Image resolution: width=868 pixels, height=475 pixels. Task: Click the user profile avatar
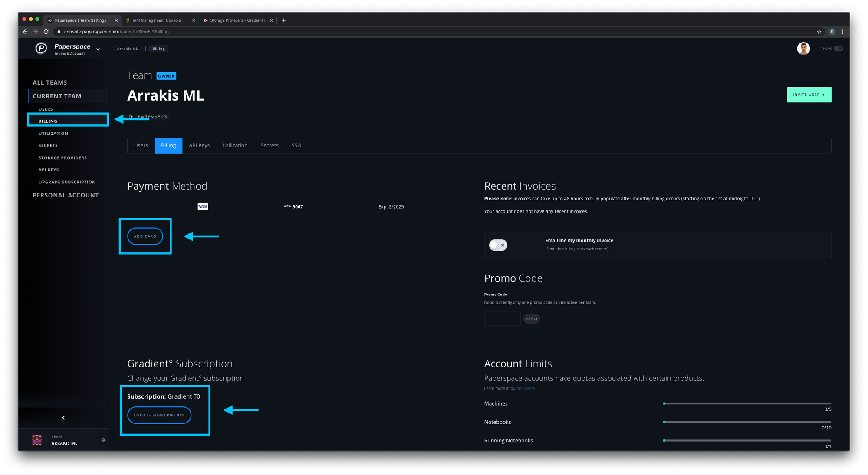click(803, 49)
